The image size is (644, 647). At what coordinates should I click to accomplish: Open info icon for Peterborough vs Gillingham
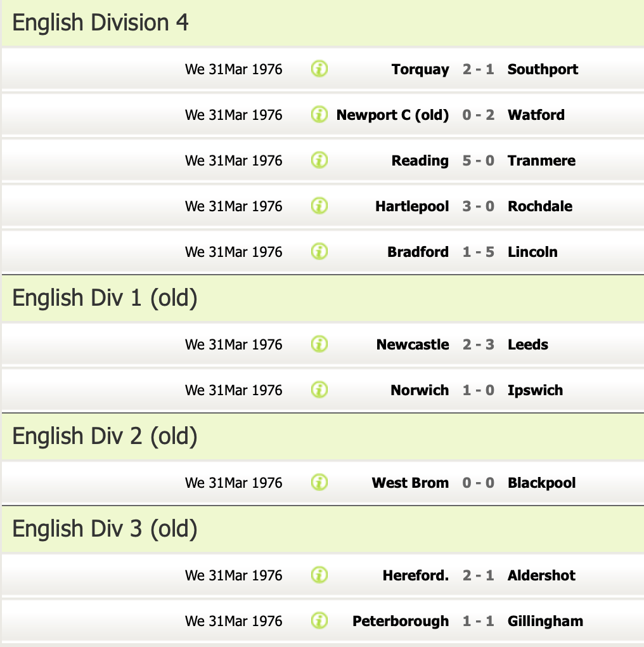click(319, 621)
